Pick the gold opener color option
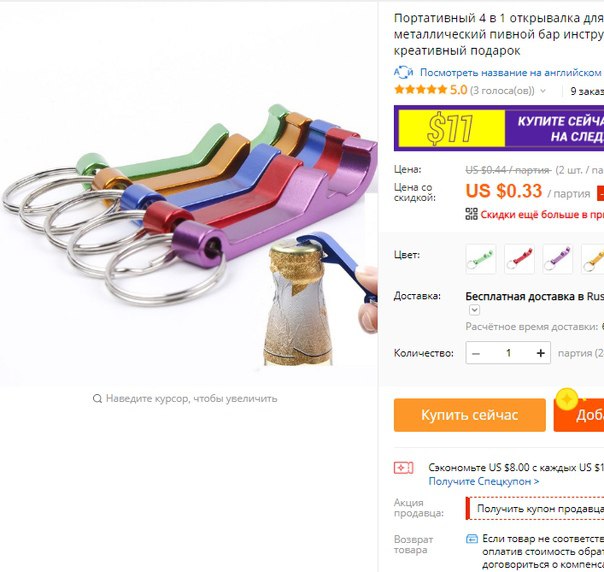 593,259
